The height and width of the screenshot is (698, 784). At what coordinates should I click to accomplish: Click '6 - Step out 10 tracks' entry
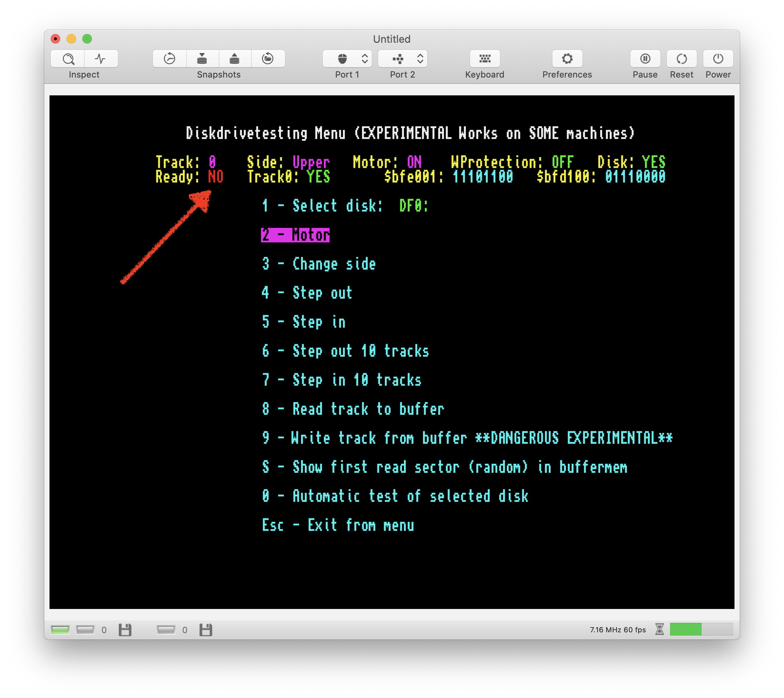[x=345, y=351]
